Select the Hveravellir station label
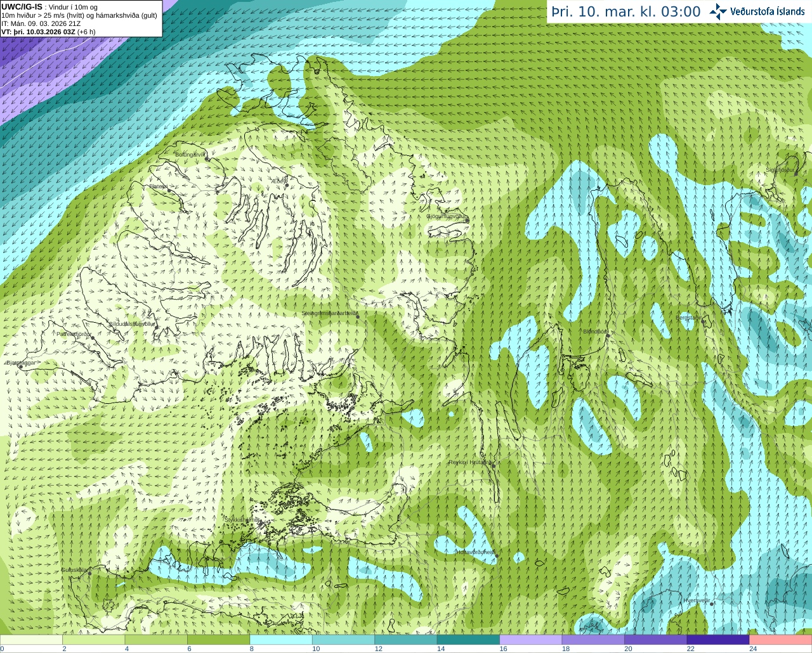The height and width of the screenshot is (653, 812). click(697, 600)
